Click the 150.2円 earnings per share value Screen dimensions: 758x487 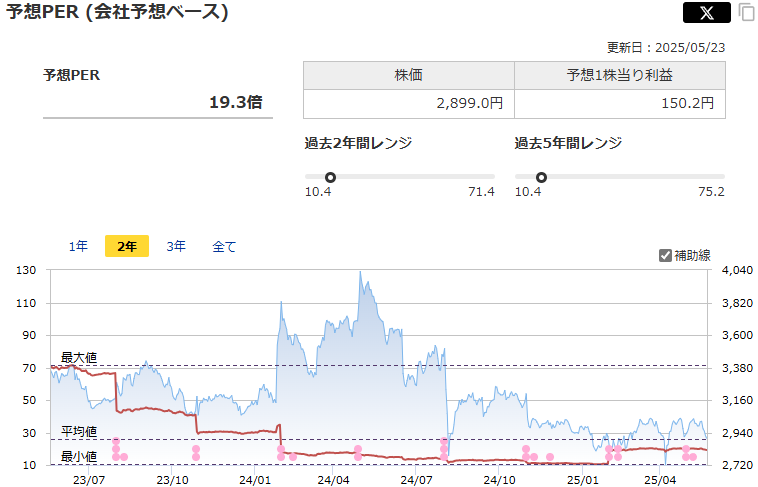(x=689, y=103)
